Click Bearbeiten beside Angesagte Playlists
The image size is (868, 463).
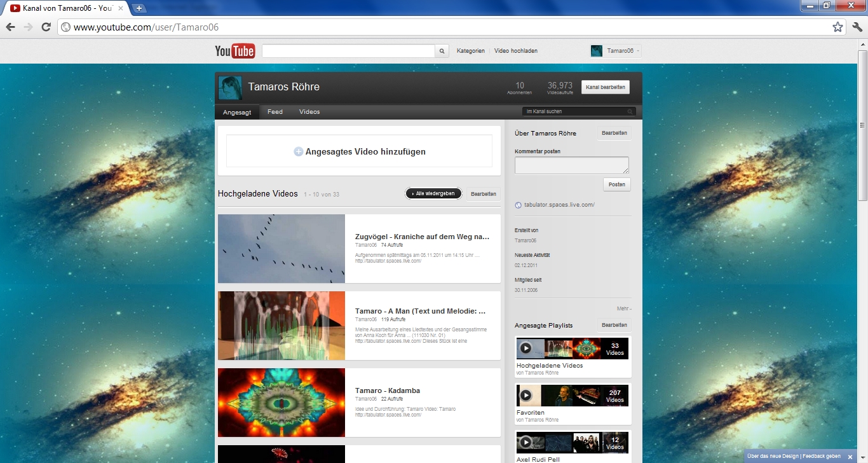coord(614,325)
